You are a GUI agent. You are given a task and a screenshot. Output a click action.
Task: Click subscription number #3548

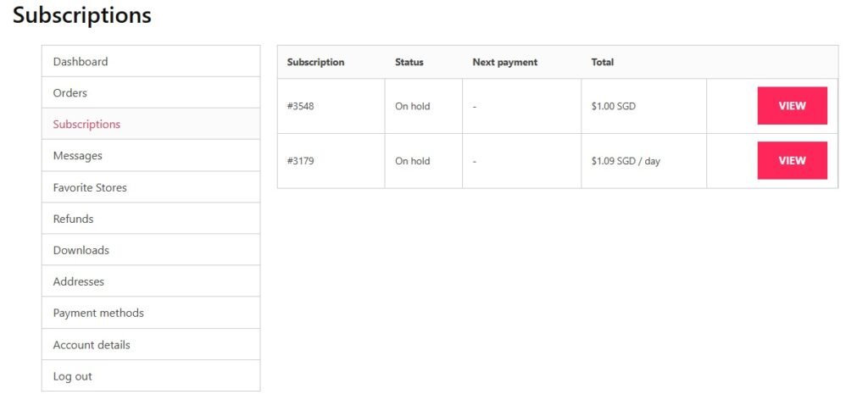[301, 106]
